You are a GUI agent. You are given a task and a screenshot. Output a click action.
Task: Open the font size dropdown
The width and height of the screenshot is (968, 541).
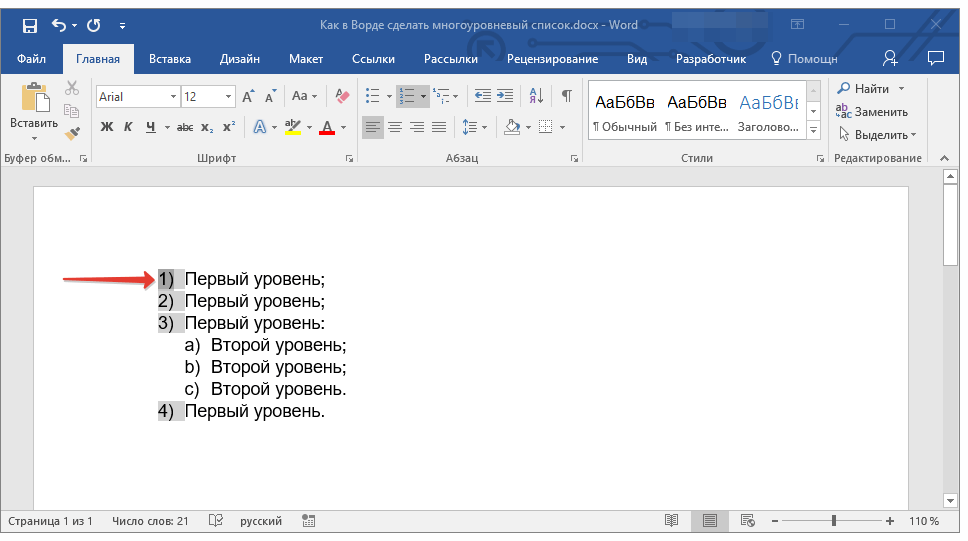(x=229, y=97)
